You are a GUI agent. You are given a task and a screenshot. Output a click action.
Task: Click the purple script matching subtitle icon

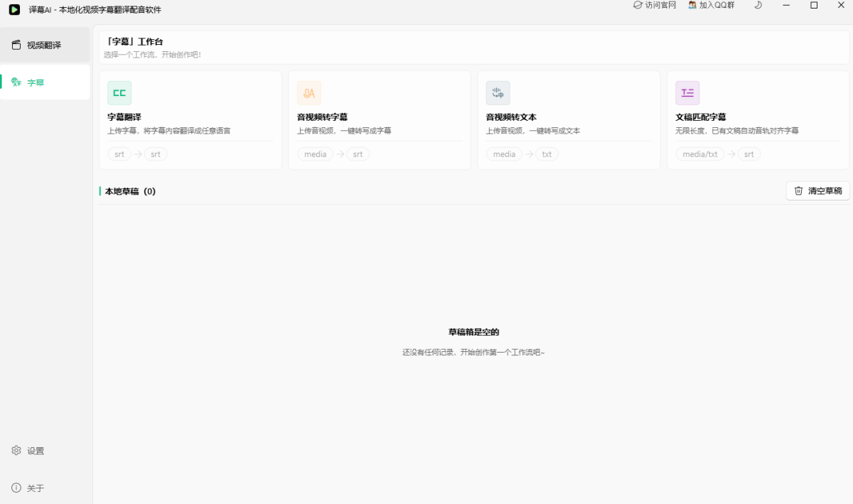[x=687, y=93]
